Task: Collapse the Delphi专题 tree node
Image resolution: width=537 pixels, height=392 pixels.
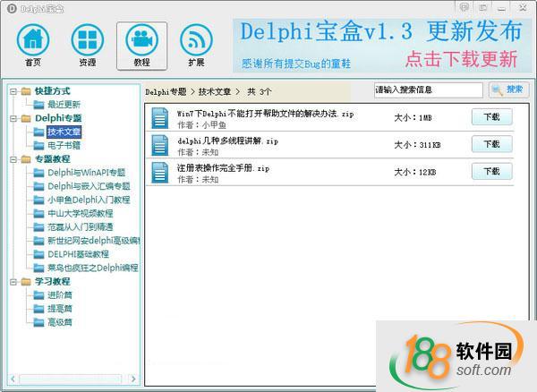Action: point(13,118)
